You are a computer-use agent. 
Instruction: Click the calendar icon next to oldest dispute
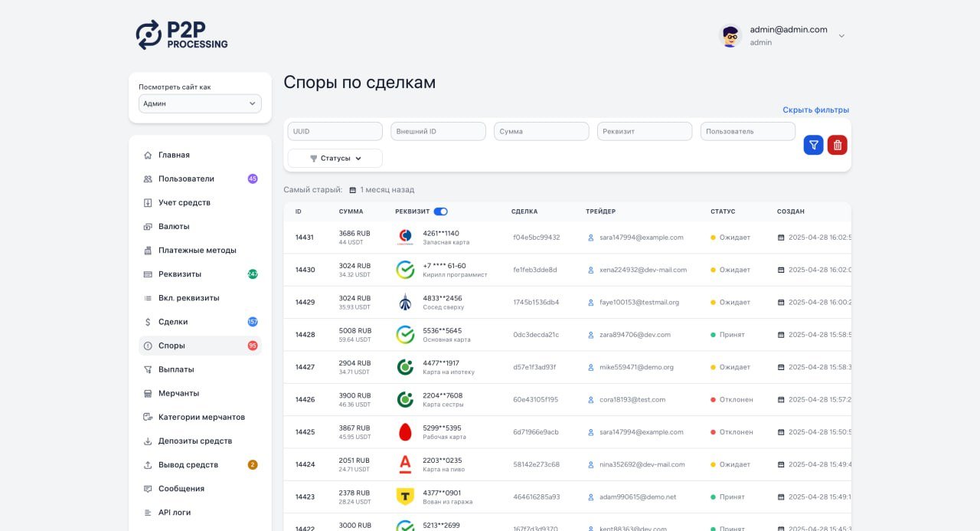click(353, 190)
